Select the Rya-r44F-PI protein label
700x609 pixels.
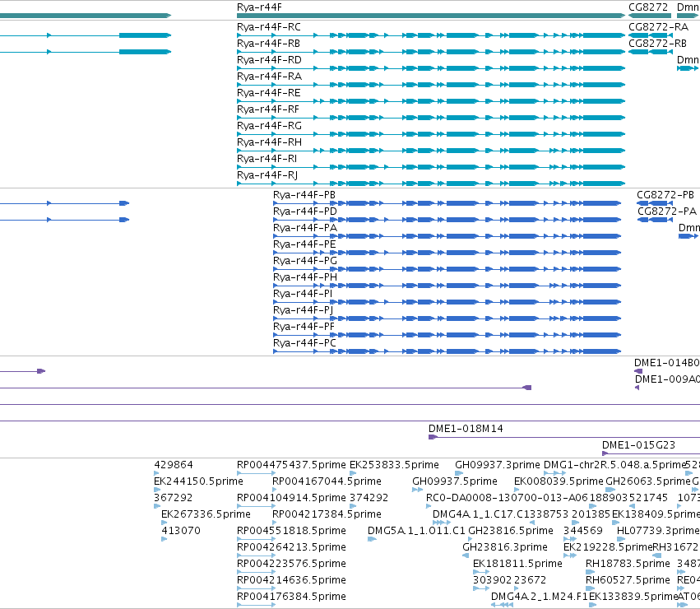pyautogui.click(x=303, y=294)
